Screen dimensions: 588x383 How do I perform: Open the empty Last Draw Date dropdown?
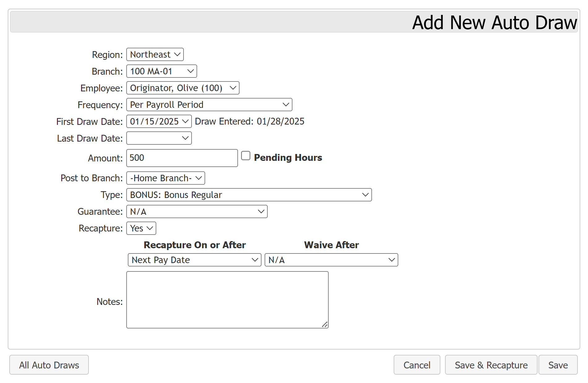pyautogui.click(x=159, y=138)
